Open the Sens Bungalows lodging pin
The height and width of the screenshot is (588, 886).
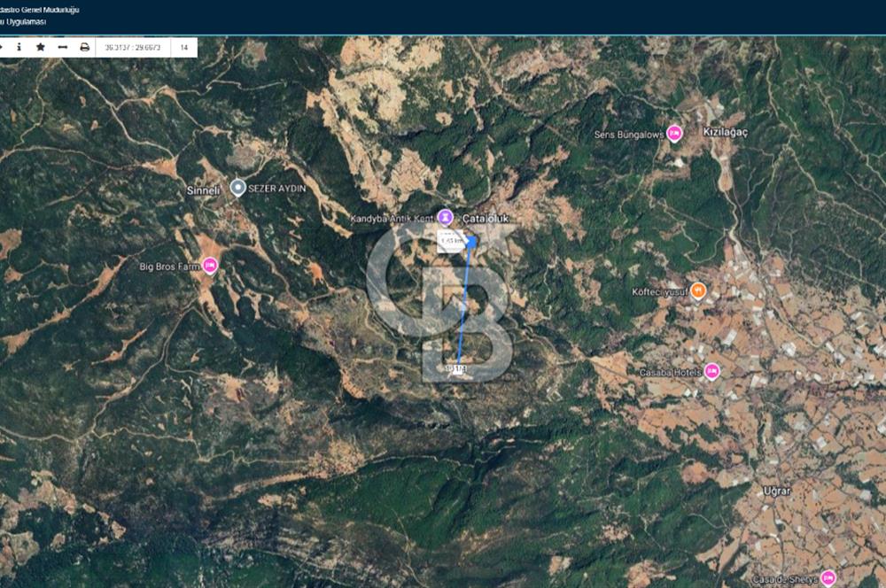click(x=674, y=134)
